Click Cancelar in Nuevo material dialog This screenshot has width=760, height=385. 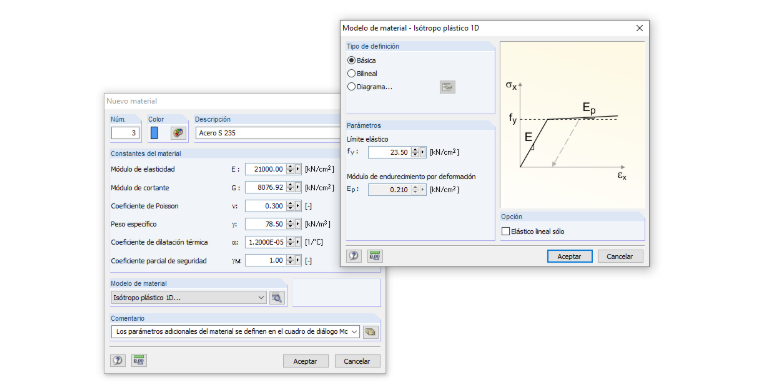[357, 361]
